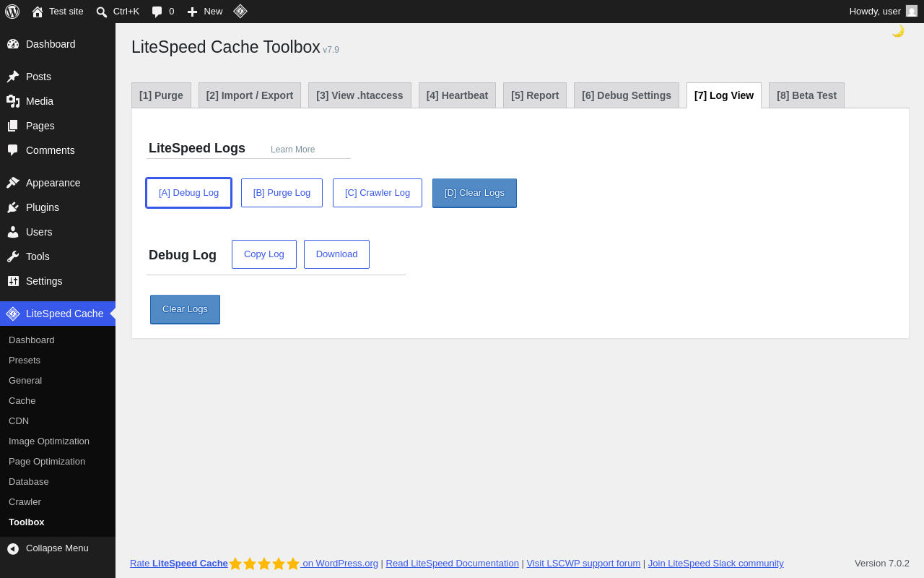
Task: Click the Posts pin icon
Action: click(13, 77)
